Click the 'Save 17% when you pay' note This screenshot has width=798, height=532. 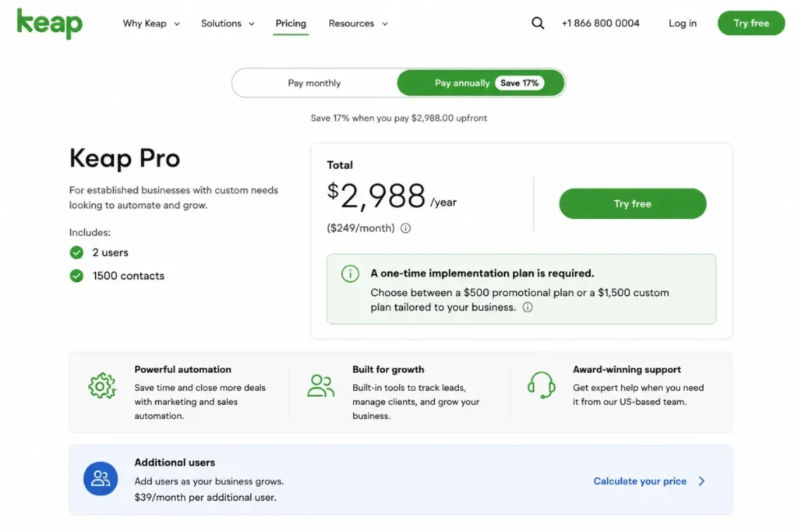coord(399,118)
